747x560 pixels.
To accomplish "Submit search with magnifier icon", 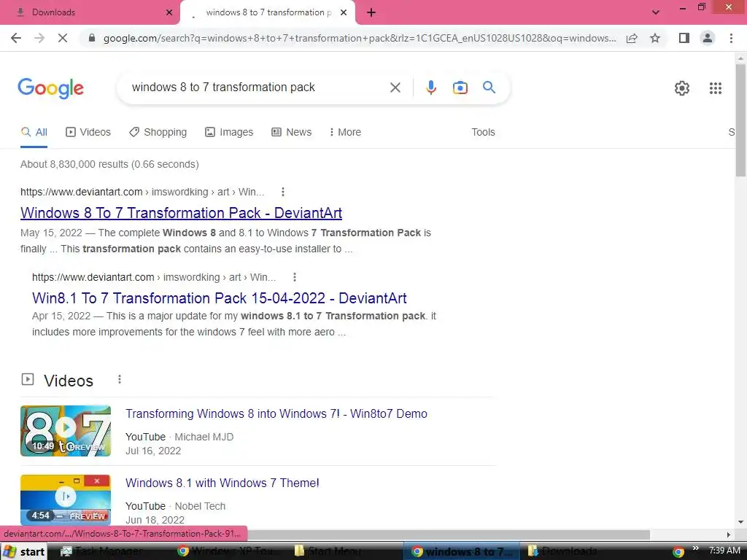I will pos(489,87).
